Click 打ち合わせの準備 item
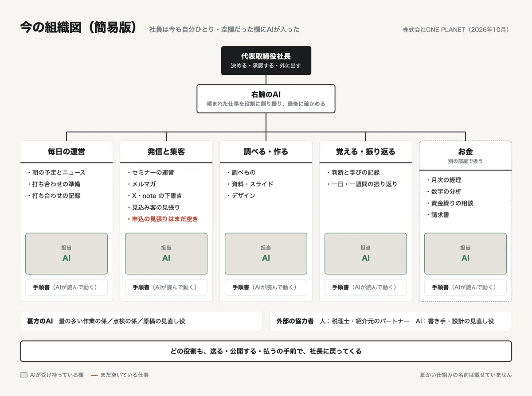 point(54,184)
